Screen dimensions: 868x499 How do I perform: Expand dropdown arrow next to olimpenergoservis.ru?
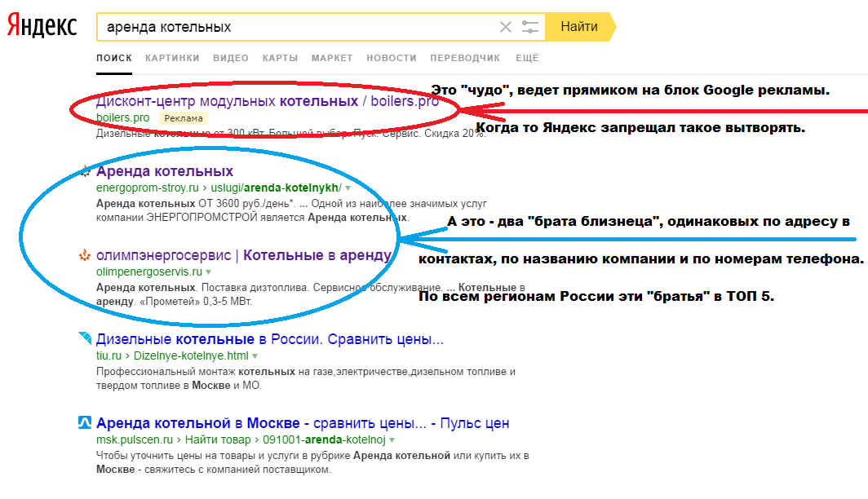[209, 272]
